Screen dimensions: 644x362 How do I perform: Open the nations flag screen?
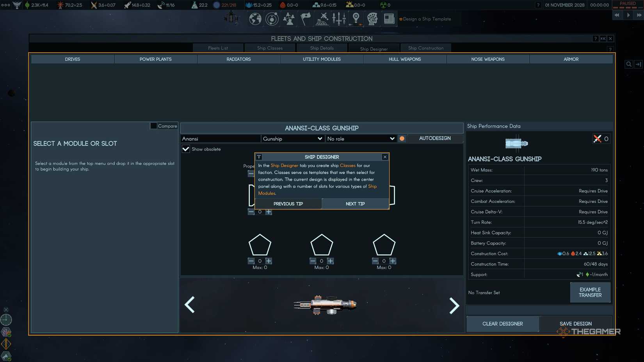coord(305,19)
